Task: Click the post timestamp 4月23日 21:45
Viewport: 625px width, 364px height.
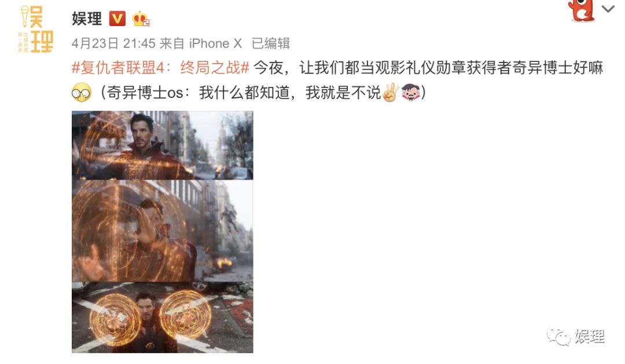Action: tap(113, 43)
